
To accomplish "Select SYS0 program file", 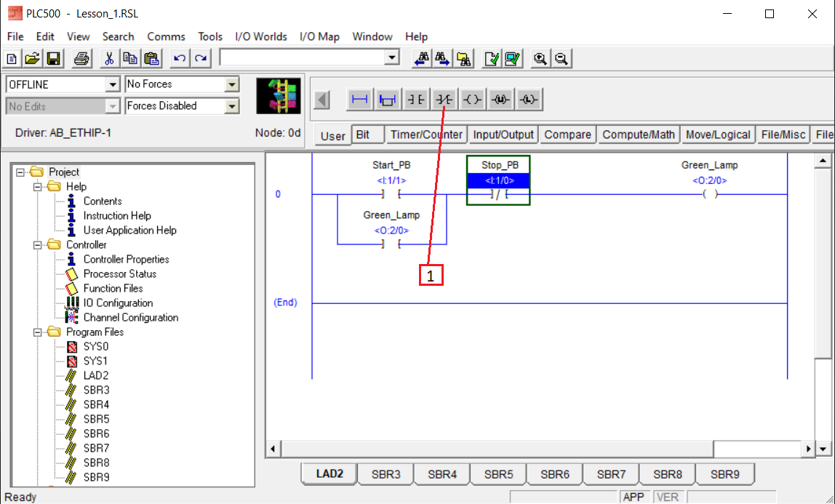I will [96, 346].
